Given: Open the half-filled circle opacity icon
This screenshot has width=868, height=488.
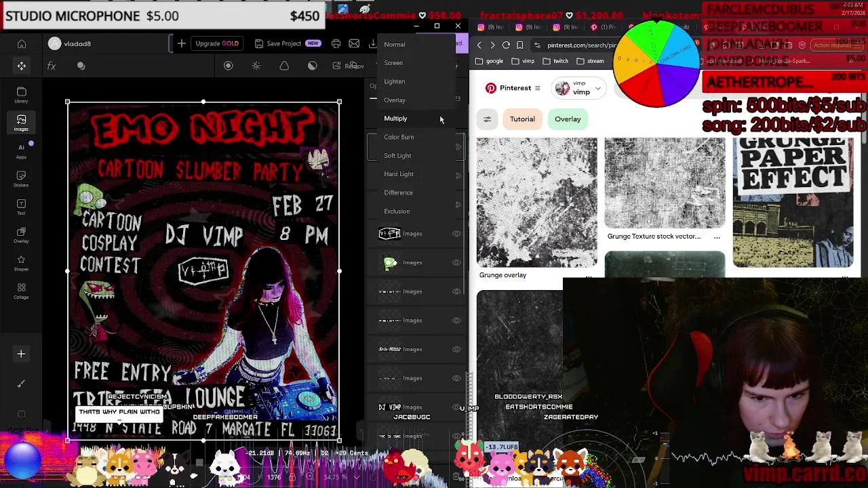Looking at the screenshot, I should (312, 66).
